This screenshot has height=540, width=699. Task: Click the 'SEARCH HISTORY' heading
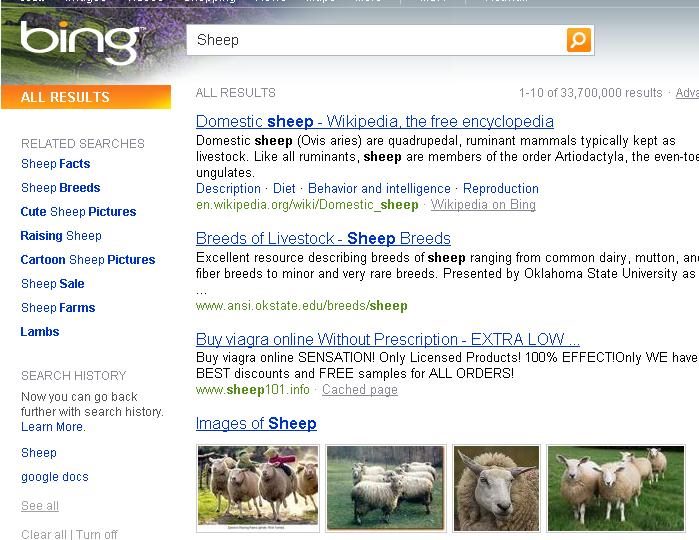point(74,375)
